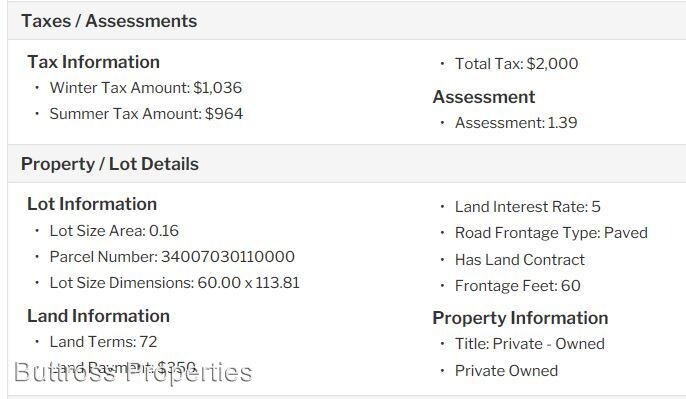Click the Winter Tax Amount $1,036 entry
686x399 pixels.
tap(146, 88)
